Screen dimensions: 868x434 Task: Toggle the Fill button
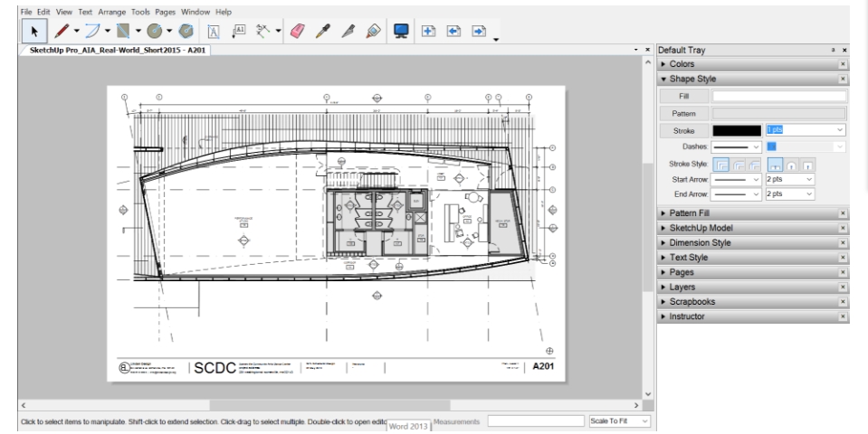coord(683,95)
